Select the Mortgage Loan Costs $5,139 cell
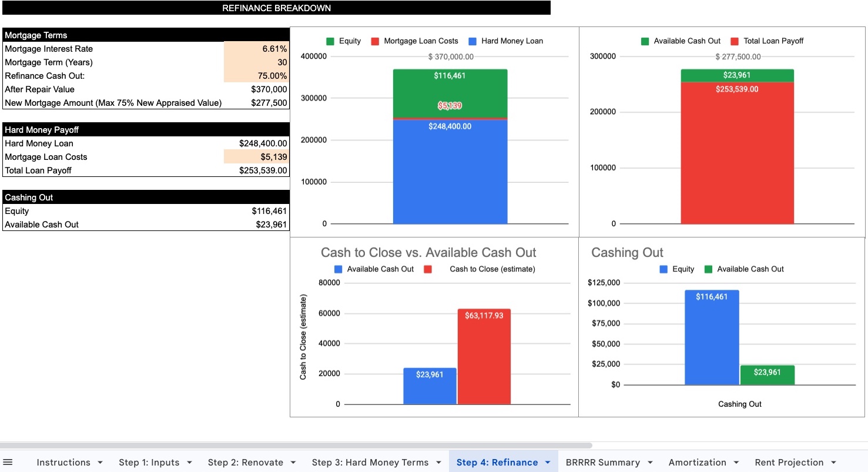 click(256, 157)
